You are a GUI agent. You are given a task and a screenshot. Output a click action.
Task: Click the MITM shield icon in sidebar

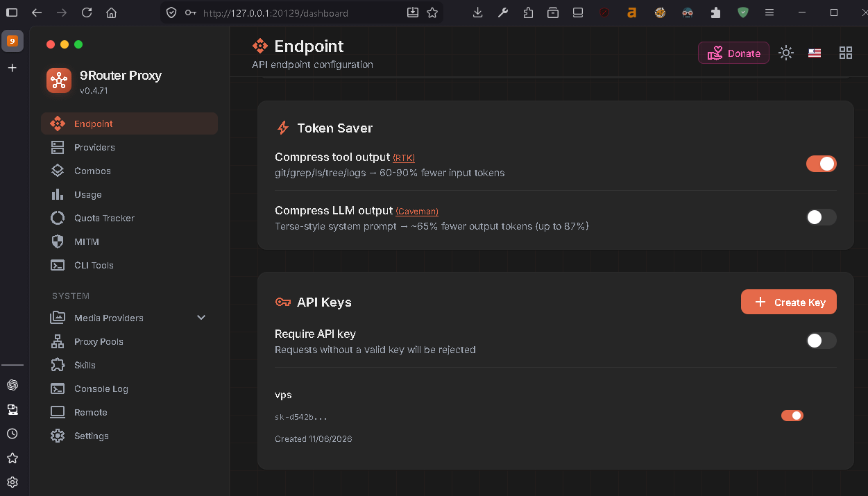[x=58, y=241]
